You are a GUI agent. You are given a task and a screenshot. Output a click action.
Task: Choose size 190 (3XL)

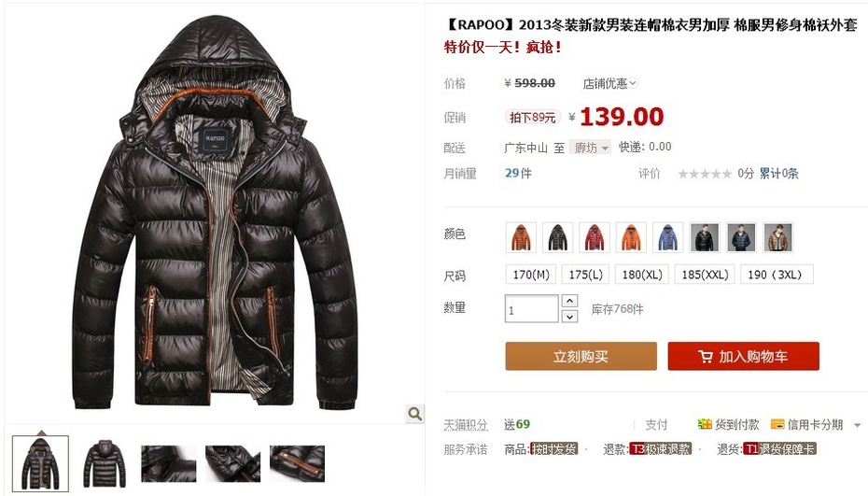(x=777, y=275)
